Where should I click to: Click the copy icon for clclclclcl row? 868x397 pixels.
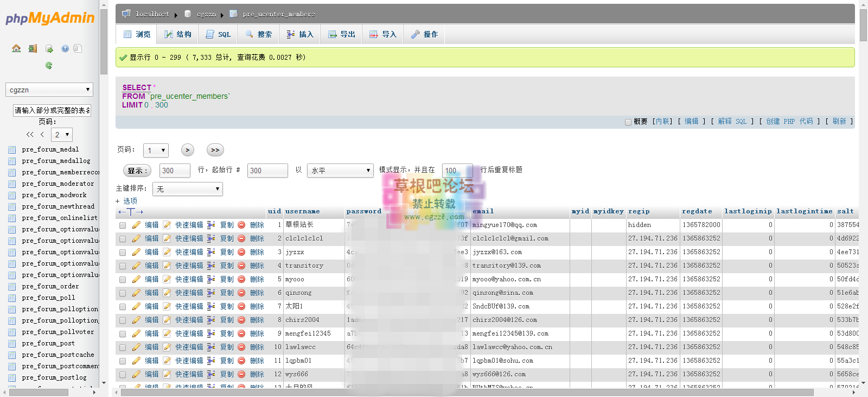click(211, 238)
